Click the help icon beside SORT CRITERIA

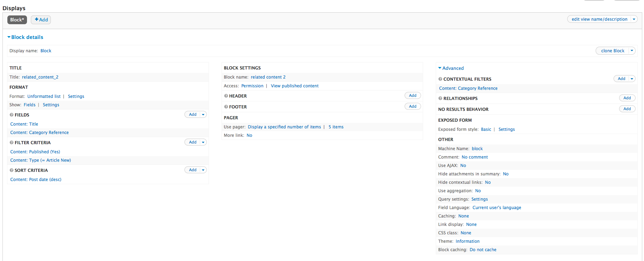click(12, 170)
